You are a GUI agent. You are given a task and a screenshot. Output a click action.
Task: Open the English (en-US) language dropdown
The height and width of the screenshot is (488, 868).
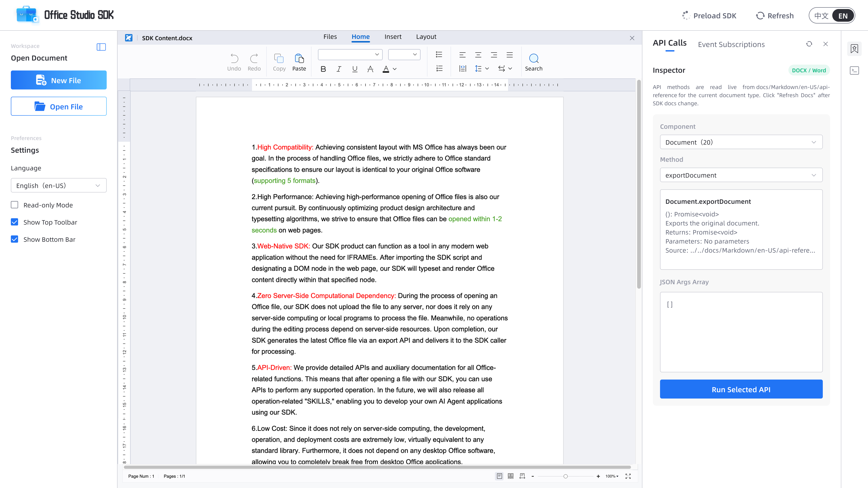tap(59, 185)
